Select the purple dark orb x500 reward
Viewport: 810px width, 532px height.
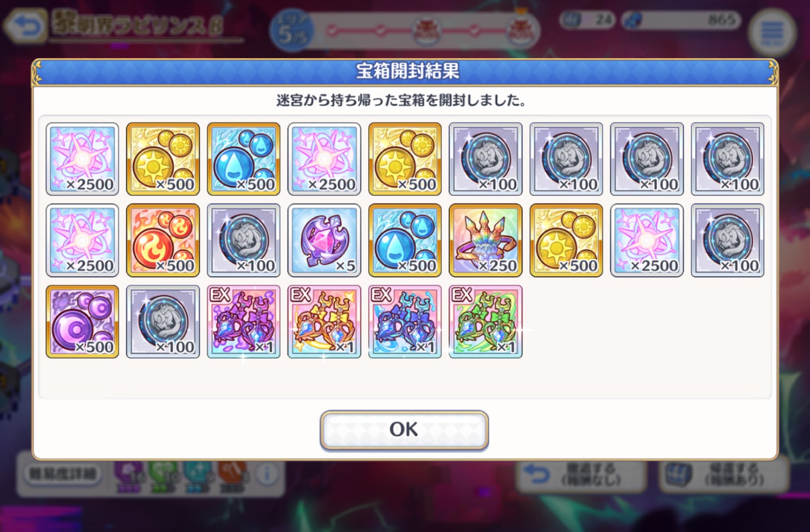pyautogui.click(x=83, y=321)
